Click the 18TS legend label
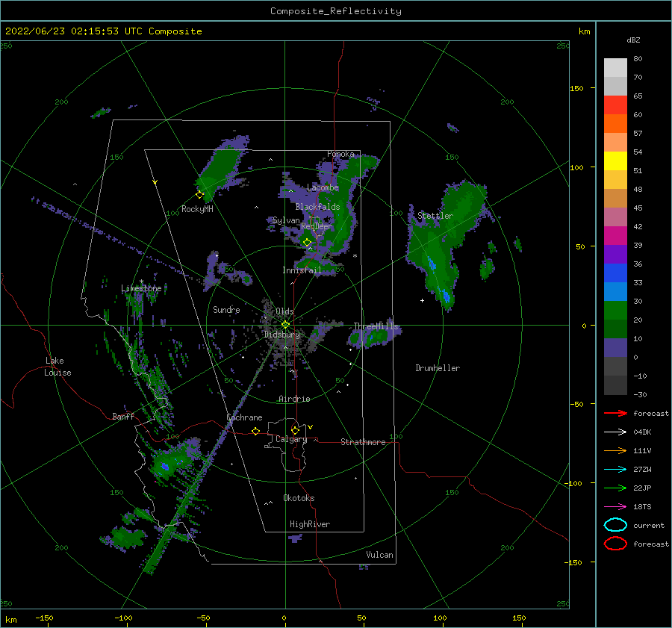 click(642, 507)
